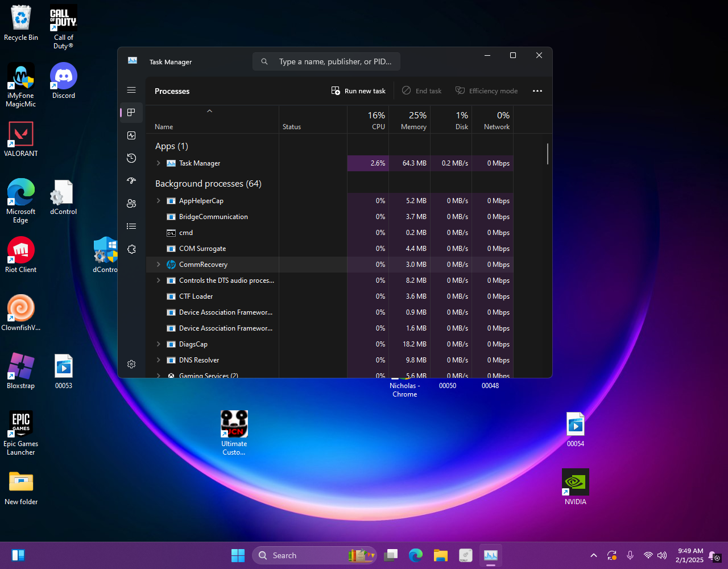Toggle the hamburger navigation menu
Viewport: 728px width, 569px height.
pyautogui.click(x=131, y=90)
